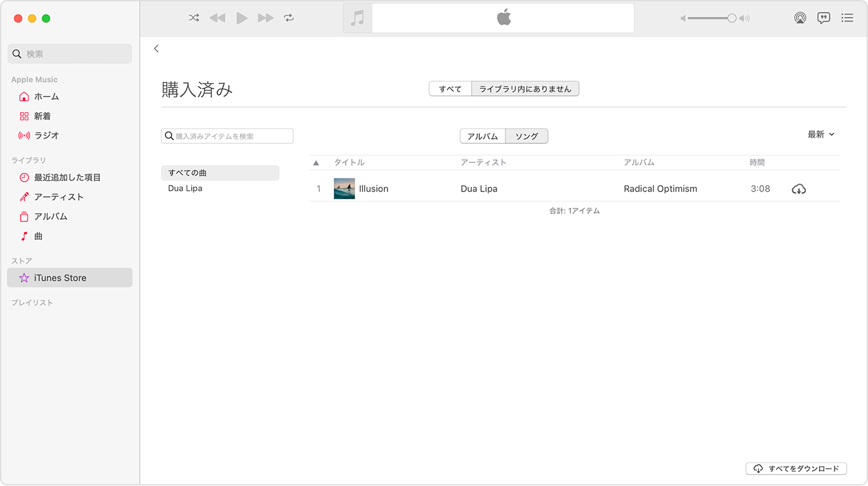Click the music note icon for 曲
This screenshot has width=868, height=486.
(x=24, y=236)
